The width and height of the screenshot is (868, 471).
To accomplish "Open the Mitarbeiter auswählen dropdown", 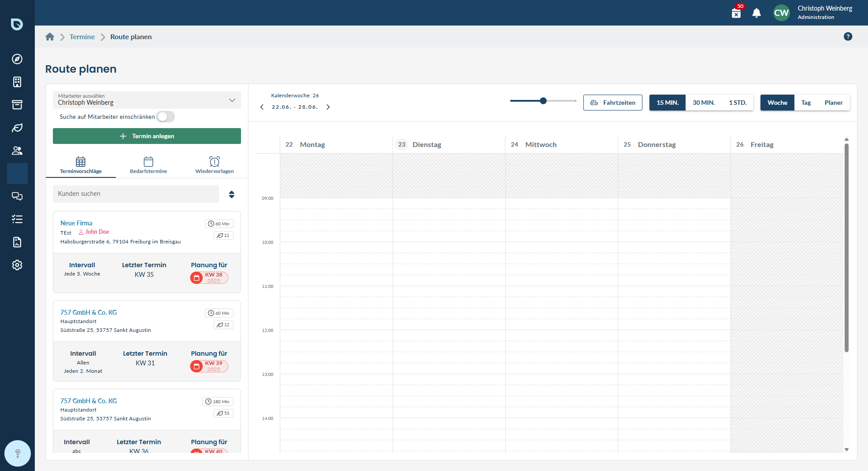I will point(147,100).
